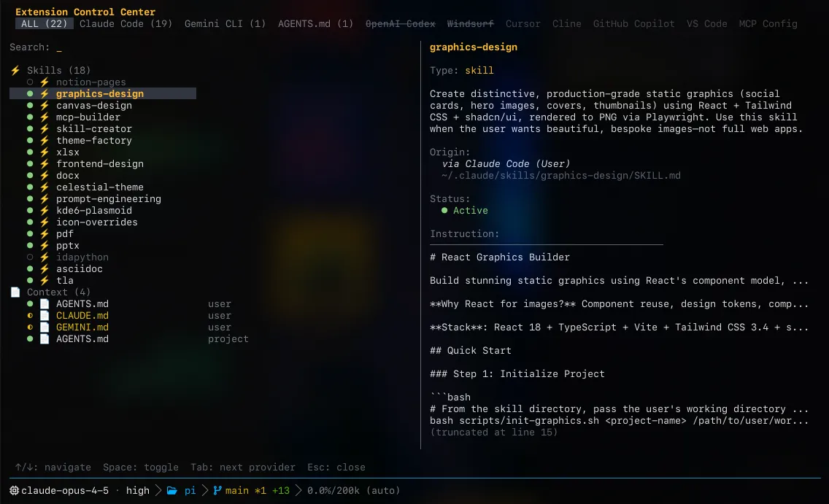Click the file icon of user AGENTS.md
Image resolution: width=829 pixels, height=504 pixels.
coord(45,303)
